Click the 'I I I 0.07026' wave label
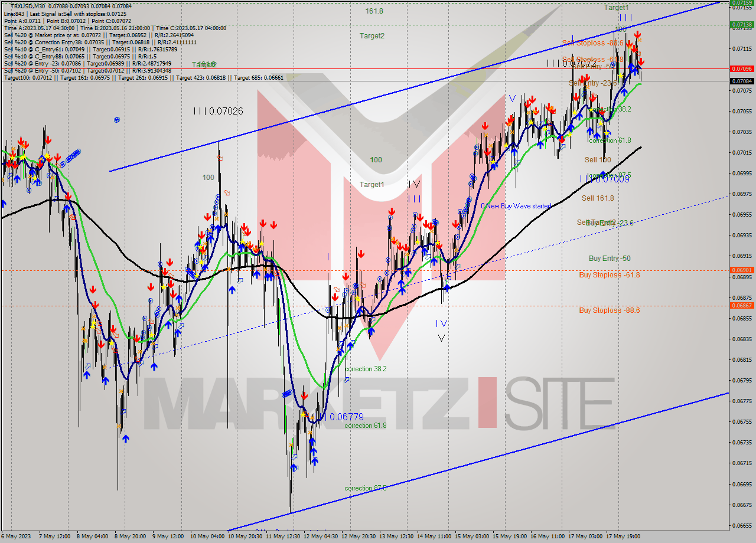Screen dimensions: 756x543 point(218,111)
